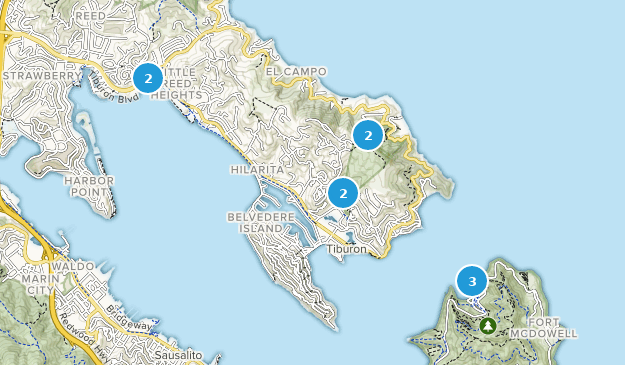This screenshot has width=625, height=365.
Task: Click the Harbor Point label
Action: pyautogui.click(x=89, y=186)
